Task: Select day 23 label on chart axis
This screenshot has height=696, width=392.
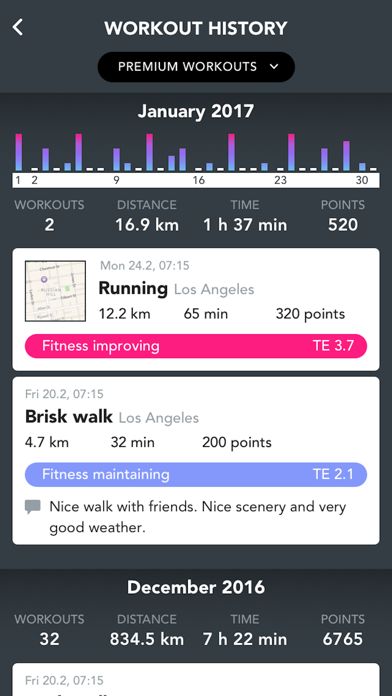Action: tap(281, 180)
